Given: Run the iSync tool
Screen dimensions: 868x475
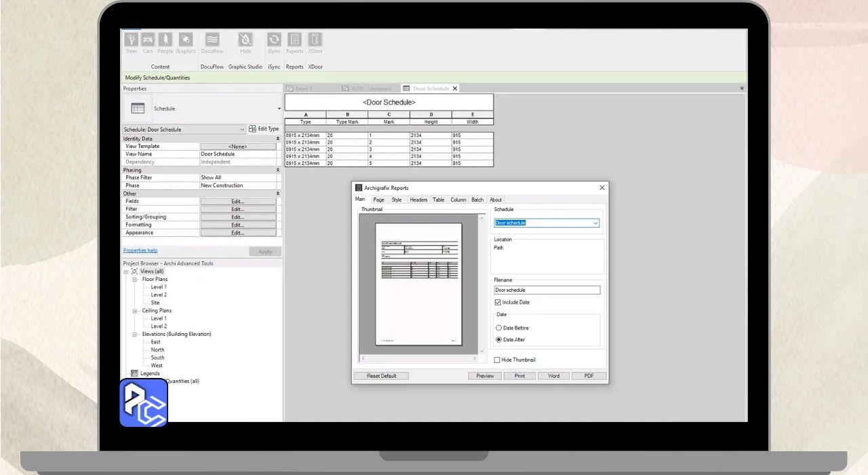Looking at the screenshot, I should [x=274, y=41].
